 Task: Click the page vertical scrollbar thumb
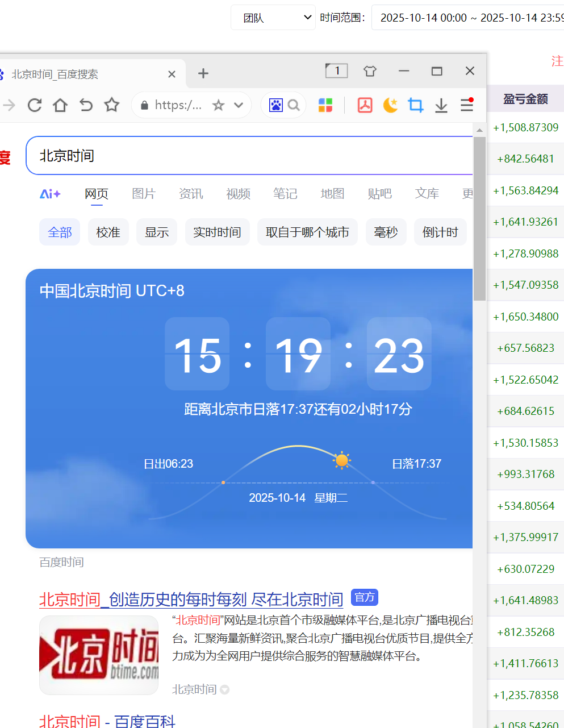pos(479,219)
